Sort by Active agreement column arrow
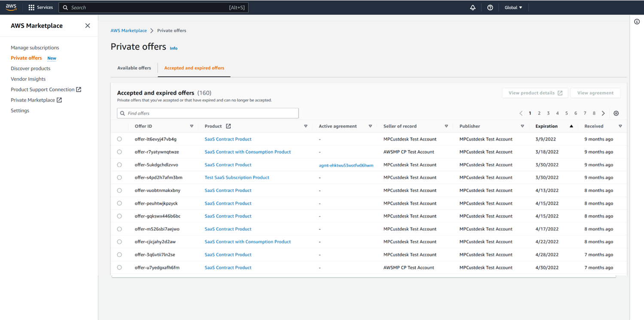The image size is (644, 320). 370,126
